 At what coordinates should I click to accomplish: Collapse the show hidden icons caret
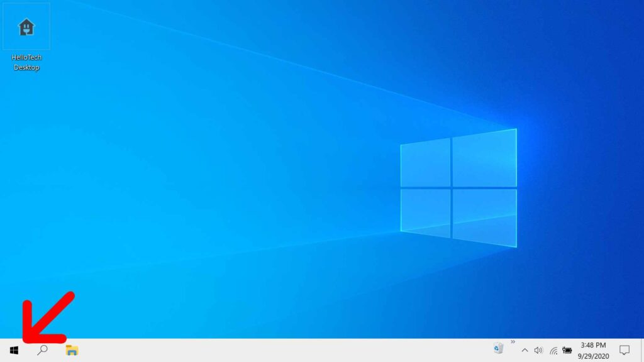[x=525, y=350]
